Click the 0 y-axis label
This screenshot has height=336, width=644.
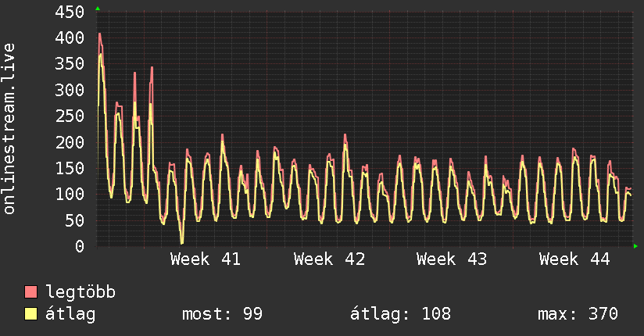tap(80, 246)
